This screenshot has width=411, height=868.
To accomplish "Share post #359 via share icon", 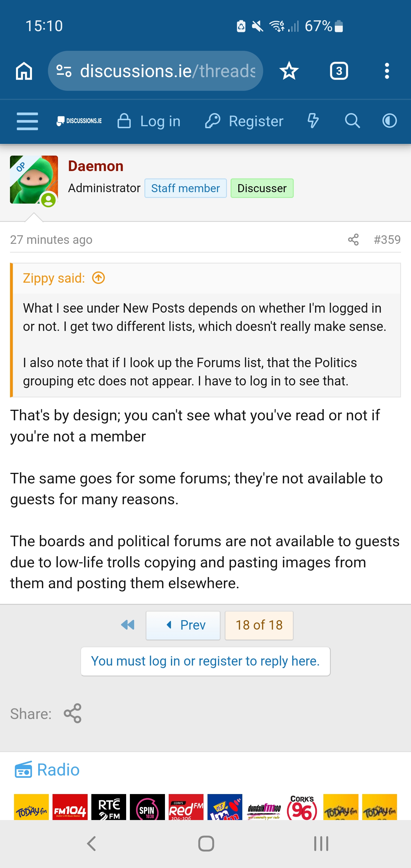I will click(353, 240).
